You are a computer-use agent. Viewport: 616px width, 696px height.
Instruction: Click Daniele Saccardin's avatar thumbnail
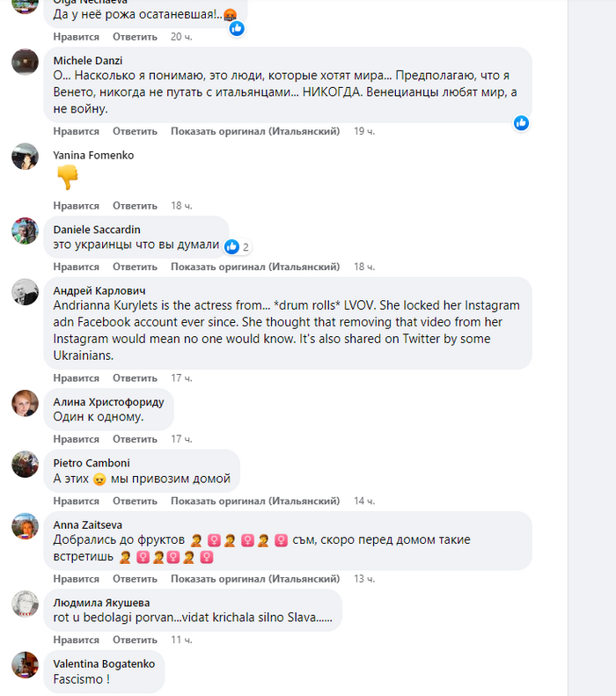pyautogui.click(x=24, y=231)
